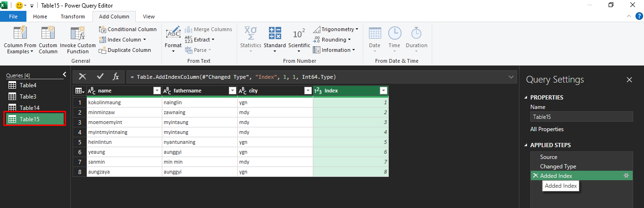
Task: Collapse the Queries pane
Action: point(65,75)
